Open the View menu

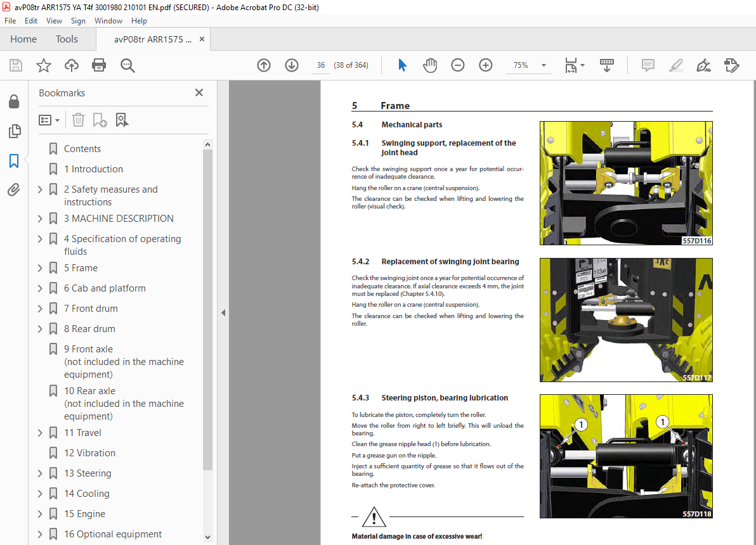coord(54,21)
